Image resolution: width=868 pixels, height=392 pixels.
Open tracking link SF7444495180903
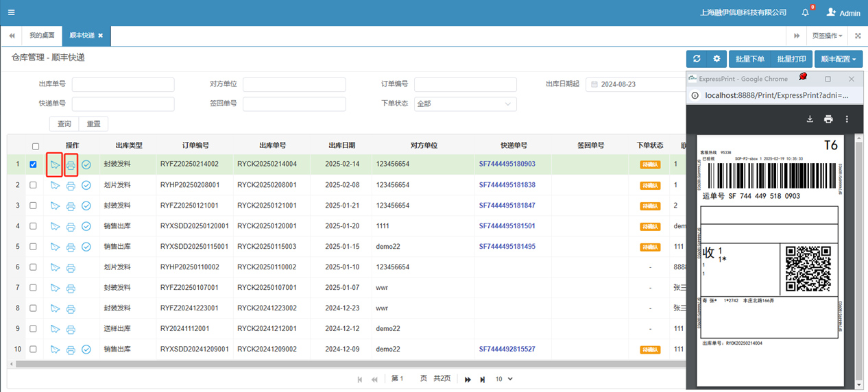507,164
